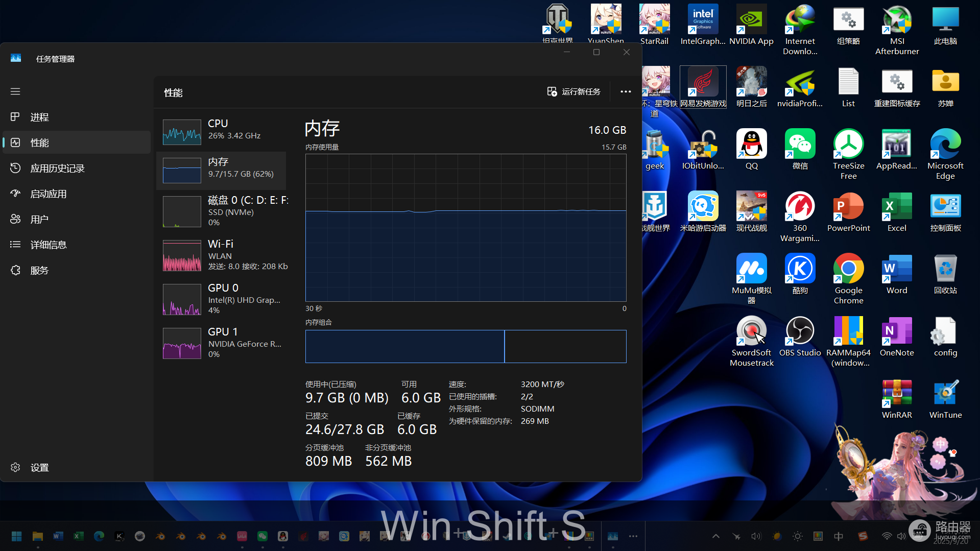The height and width of the screenshot is (551, 980).
Task: Open the 进程 (Processes) page
Action: (x=77, y=117)
